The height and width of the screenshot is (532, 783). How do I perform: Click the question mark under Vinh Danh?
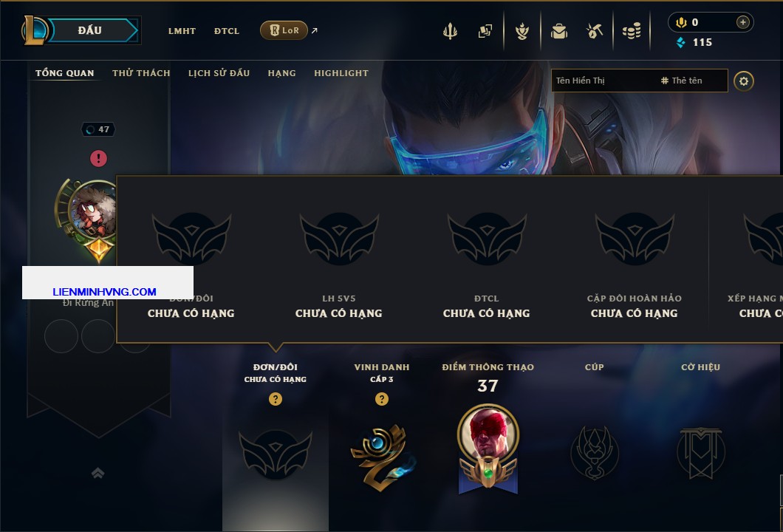(381, 398)
